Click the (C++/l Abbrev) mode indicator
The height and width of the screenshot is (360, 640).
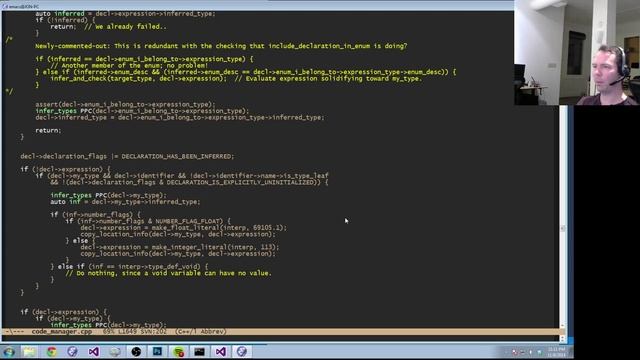(x=200, y=332)
